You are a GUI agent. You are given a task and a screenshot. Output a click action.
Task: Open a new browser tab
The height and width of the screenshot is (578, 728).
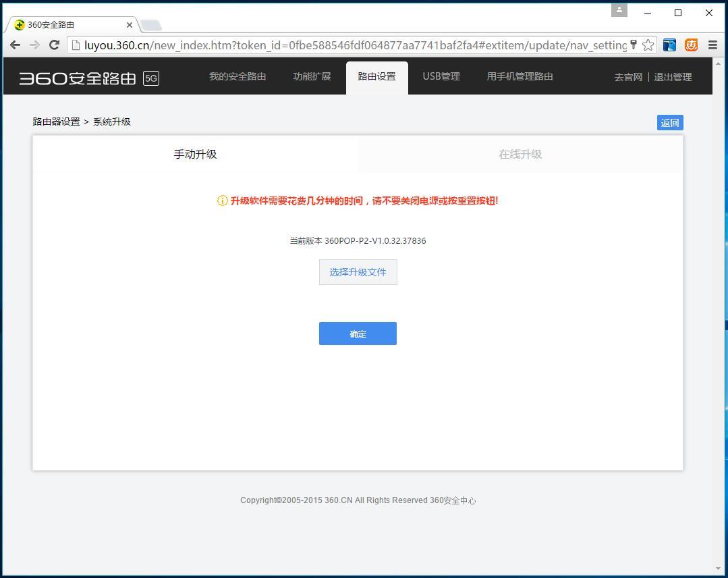pos(151,25)
